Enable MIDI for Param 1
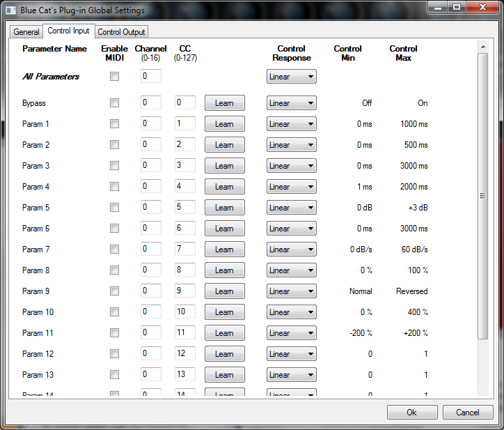Screen dimensions: 504x430 (114, 124)
